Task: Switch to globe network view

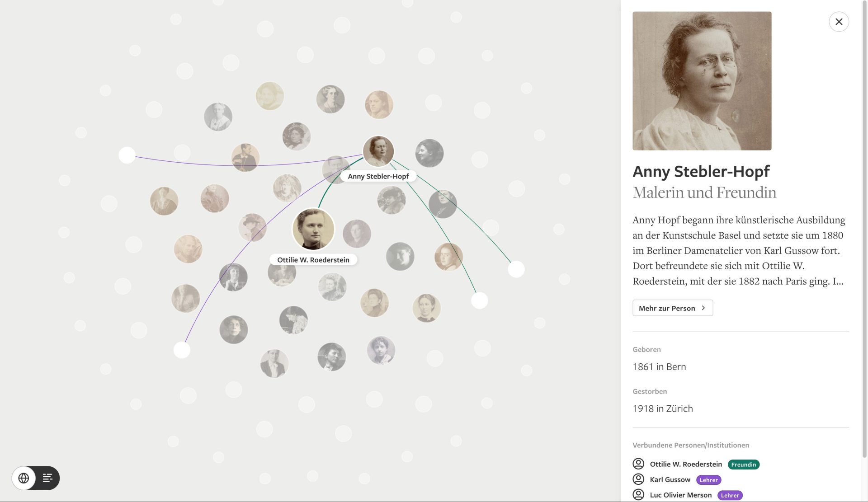Action: [x=24, y=478]
